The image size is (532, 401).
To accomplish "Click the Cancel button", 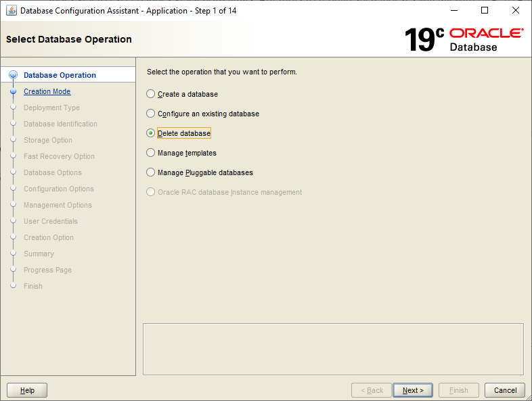I will click(505, 390).
